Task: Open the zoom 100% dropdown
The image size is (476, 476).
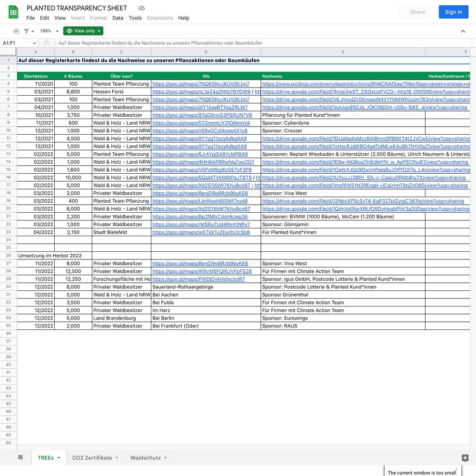Action: tap(49, 31)
